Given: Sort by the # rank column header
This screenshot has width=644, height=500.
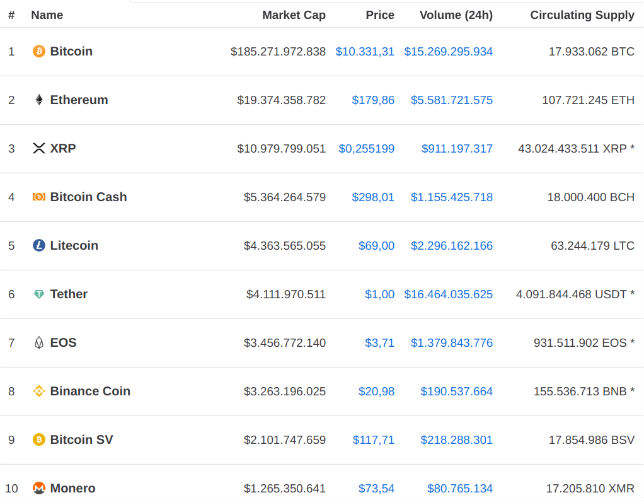Looking at the screenshot, I should [12, 15].
